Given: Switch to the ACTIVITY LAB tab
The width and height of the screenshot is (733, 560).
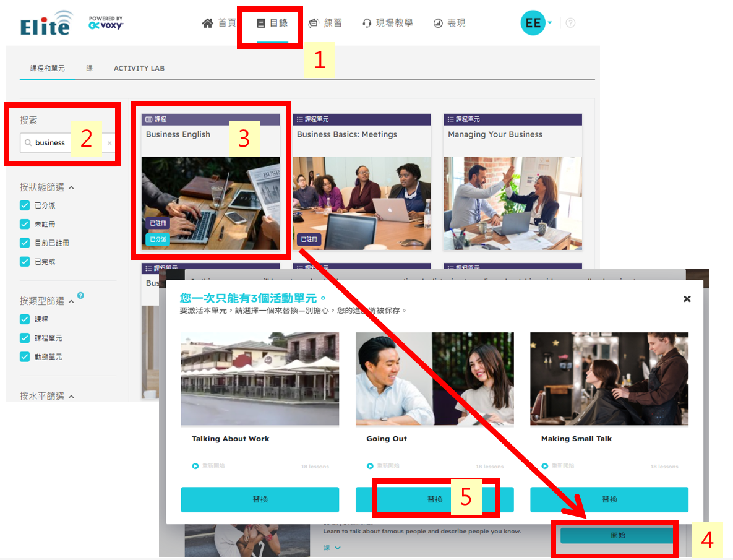Looking at the screenshot, I should point(139,68).
